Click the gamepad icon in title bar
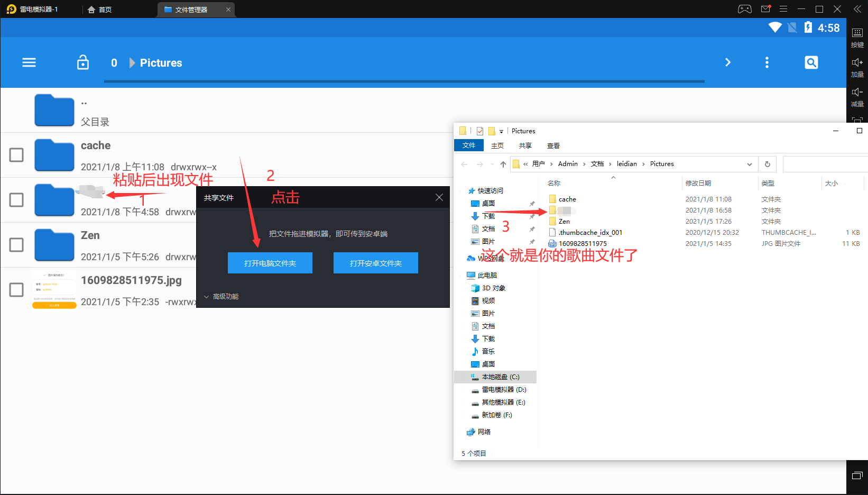Image resolution: width=868 pixels, height=495 pixels. coord(744,9)
